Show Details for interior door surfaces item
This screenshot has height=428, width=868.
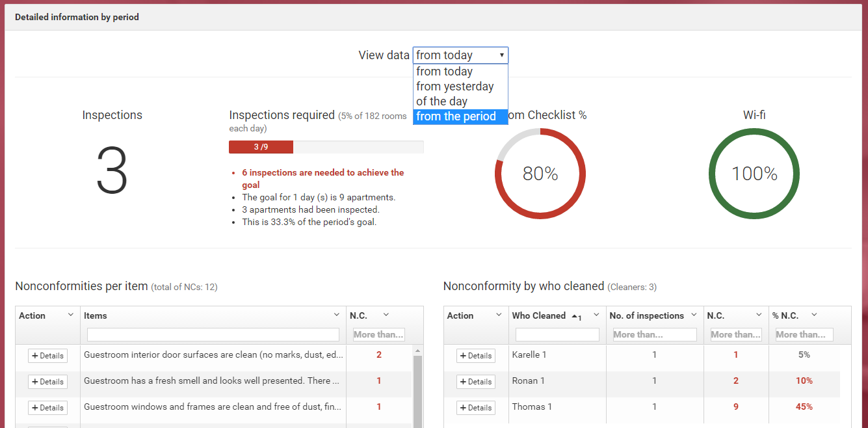(x=47, y=356)
